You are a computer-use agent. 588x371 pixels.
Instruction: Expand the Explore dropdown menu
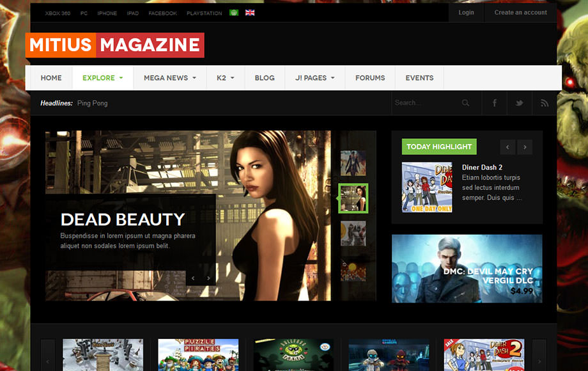click(x=102, y=78)
